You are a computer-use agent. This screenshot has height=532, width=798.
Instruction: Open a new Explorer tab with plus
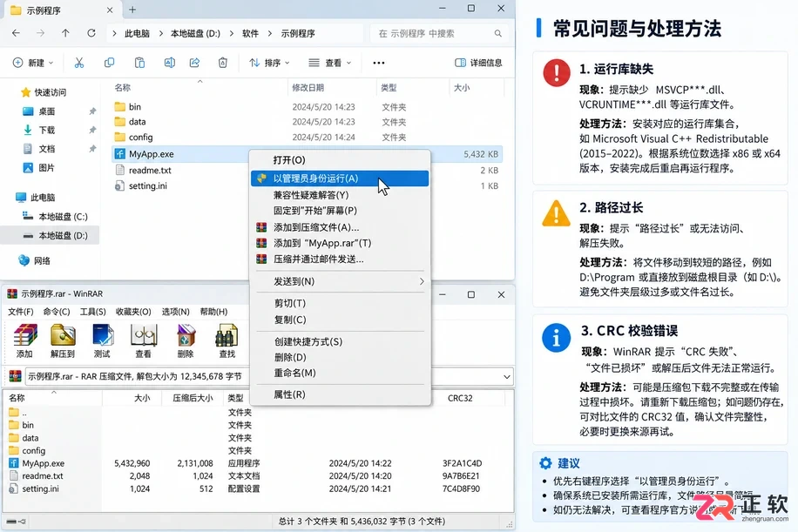tap(132, 10)
